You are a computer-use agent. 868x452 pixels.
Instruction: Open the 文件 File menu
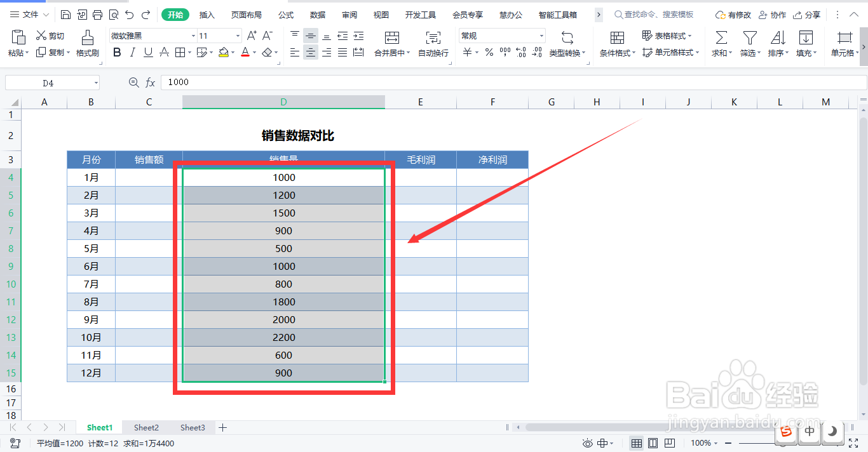pos(29,15)
